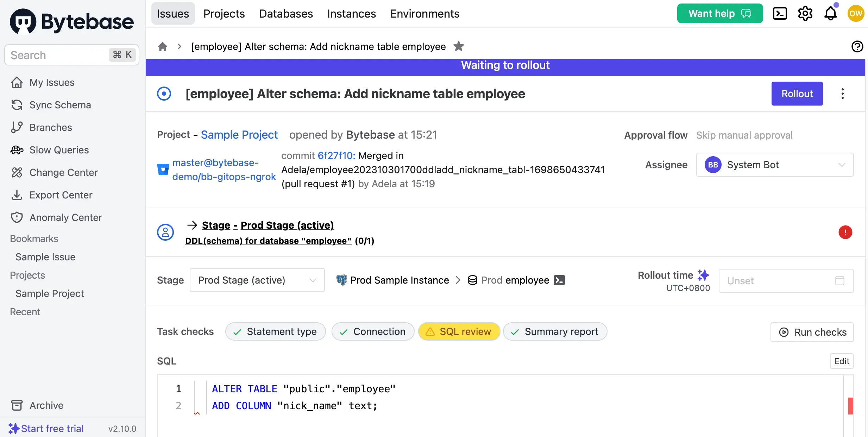
Task: Switch to the Issues tab
Action: pos(173,14)
